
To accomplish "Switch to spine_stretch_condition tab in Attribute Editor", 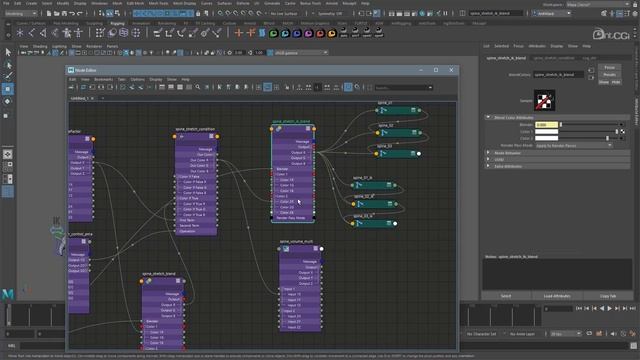I will pyautogui.click(x=554, y=58).
